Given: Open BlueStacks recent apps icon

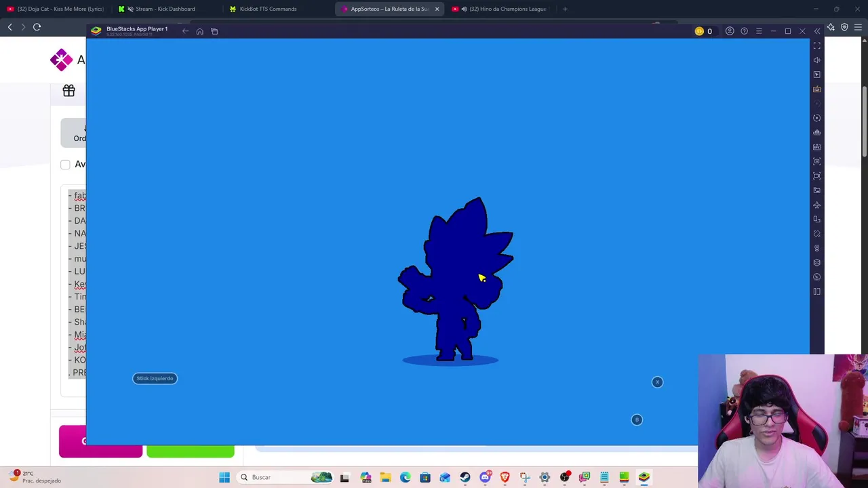Looking at the screenshot, I should 214,31.
